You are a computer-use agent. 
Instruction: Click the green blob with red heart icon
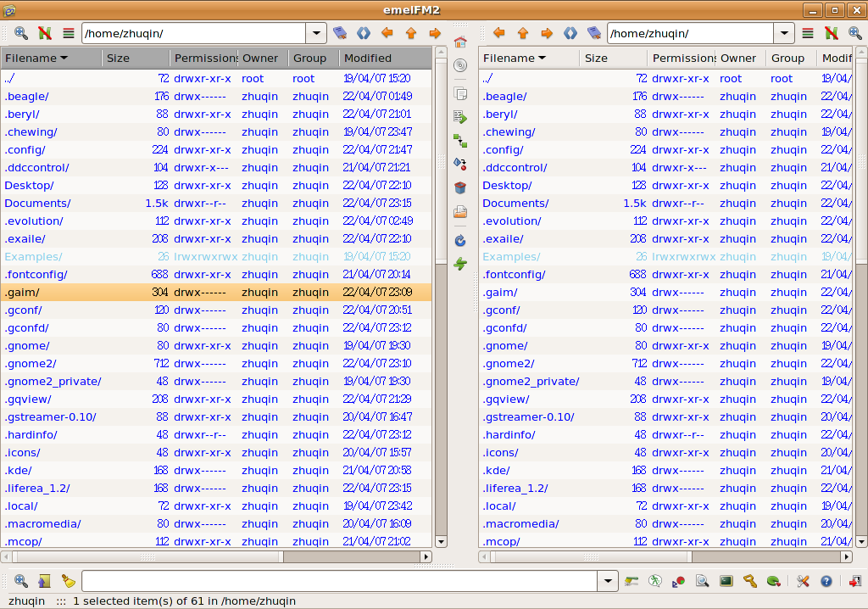point(774,581)
